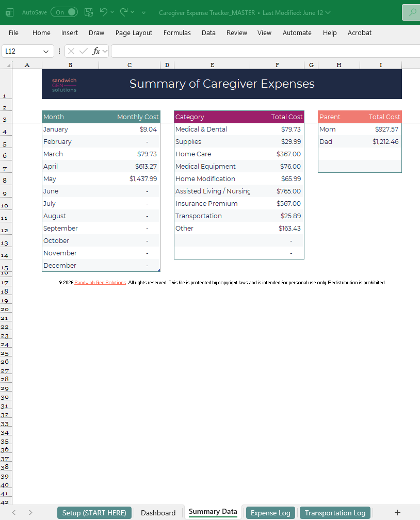The image size is (420, 520).
Task: Click the formula bar options dots
Action: point(59,51)
